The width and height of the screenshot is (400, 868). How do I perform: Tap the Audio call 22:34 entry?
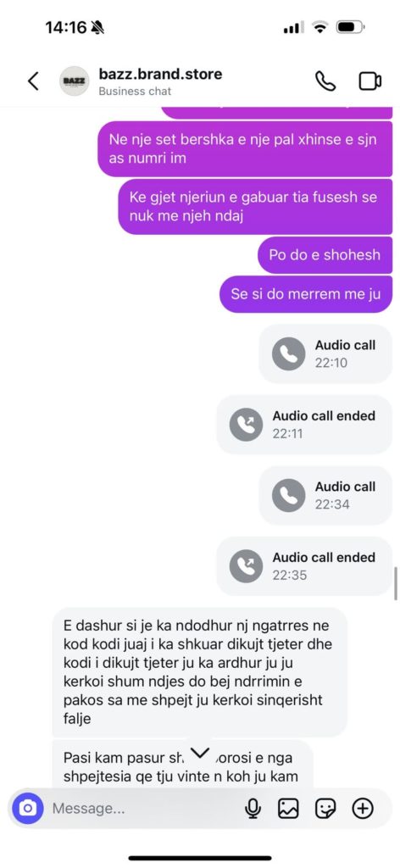point(325,495)
